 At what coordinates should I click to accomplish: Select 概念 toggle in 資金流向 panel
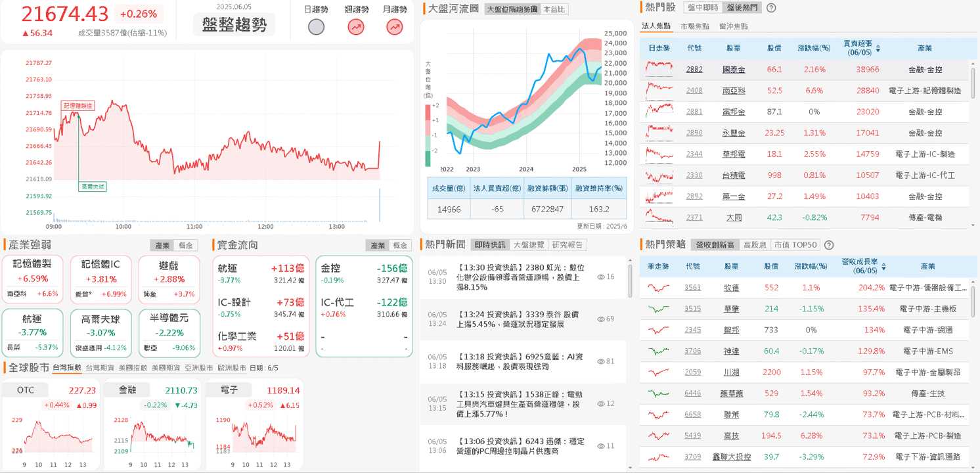(400, 245)
